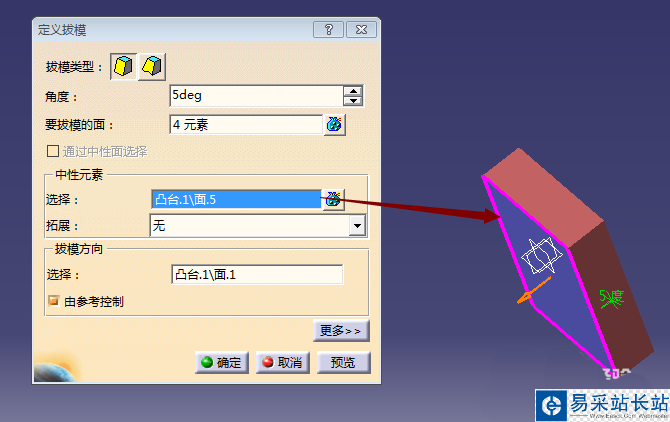Click the orange pulling direction arrow

coord(534,290)
